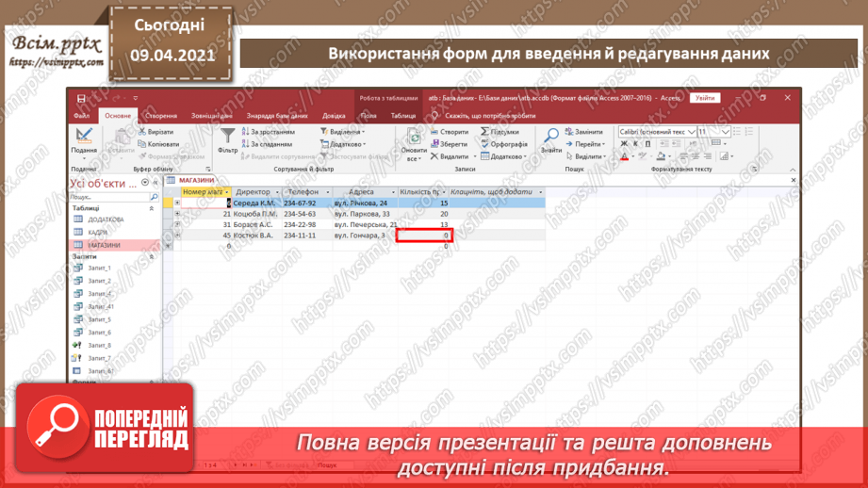This screenshot has height=488, width=868.
Task: Click the Орфографія spelling check icon
Action: coord(484,144)
